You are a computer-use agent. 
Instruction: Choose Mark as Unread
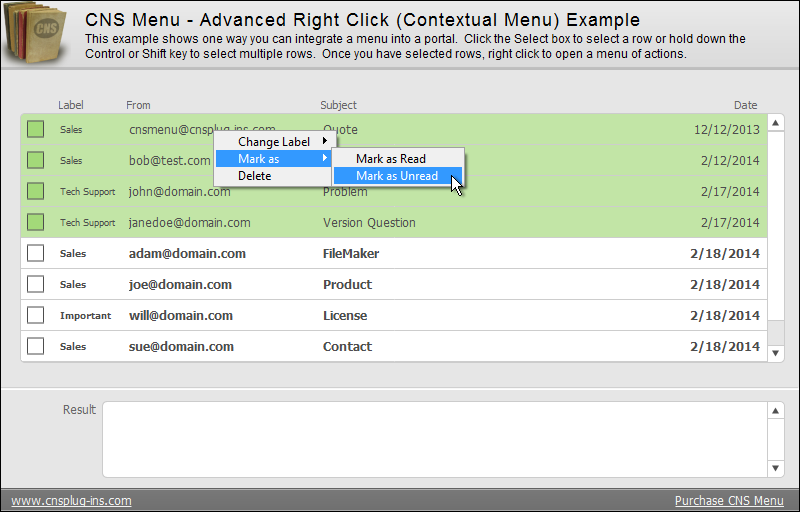tap(398, 175)
